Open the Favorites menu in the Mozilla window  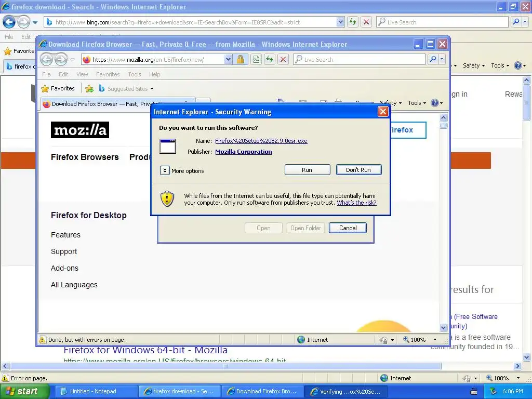(108, 74)
